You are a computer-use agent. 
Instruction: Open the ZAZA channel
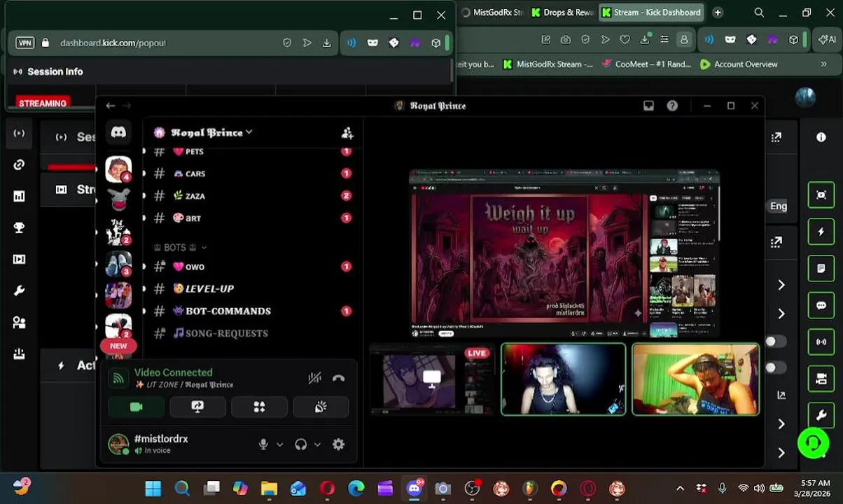pos(253,196)
